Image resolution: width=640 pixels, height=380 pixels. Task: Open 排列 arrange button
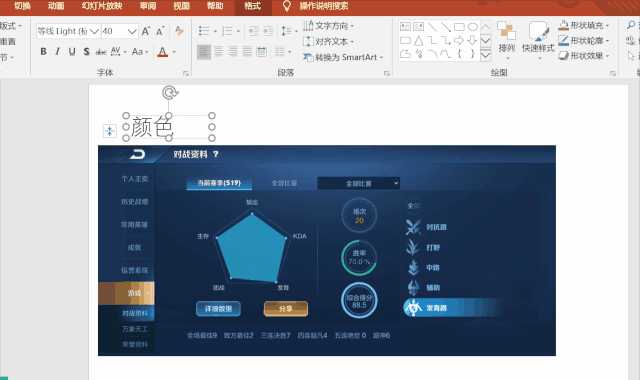507,40
